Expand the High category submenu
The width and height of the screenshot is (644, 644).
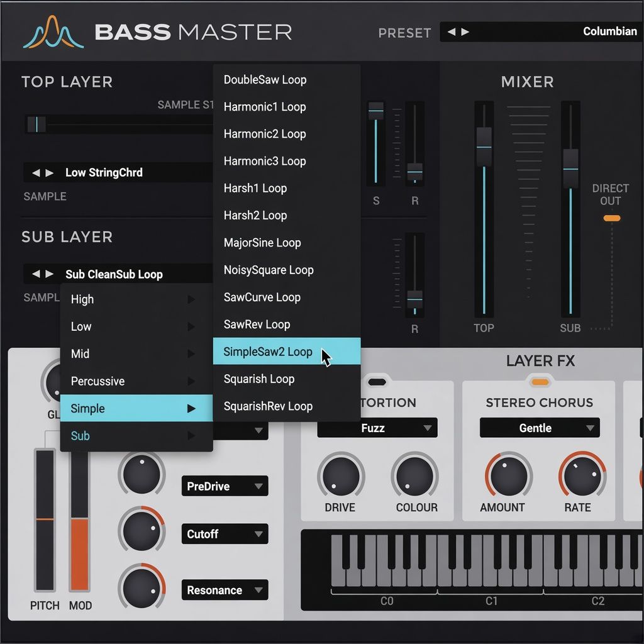point(136,299)
